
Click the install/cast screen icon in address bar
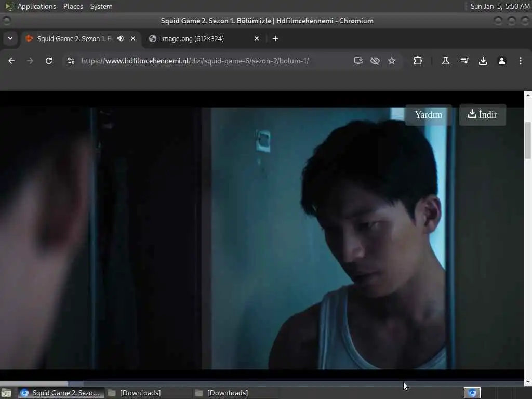coord(358,61)
